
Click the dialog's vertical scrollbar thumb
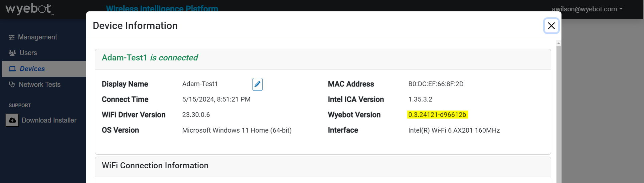click(558, 114)
